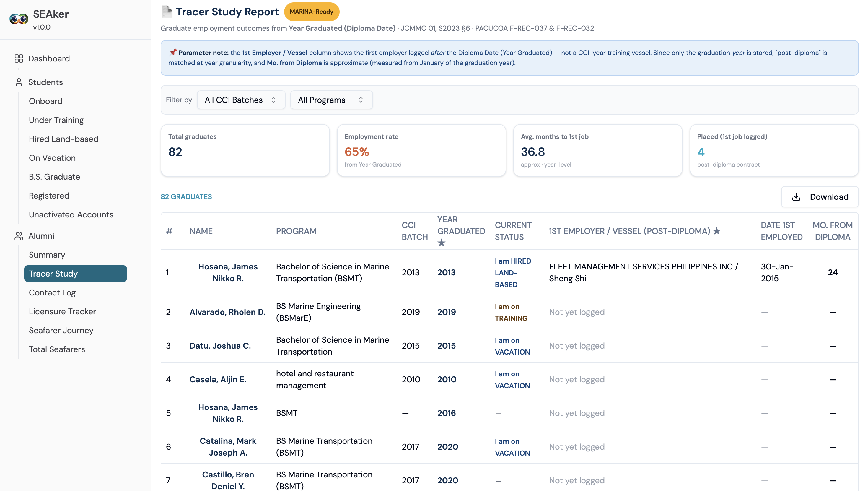Click the Alumni group icon
The height and width of the screenshot is (491, 868).
point(19,236)
